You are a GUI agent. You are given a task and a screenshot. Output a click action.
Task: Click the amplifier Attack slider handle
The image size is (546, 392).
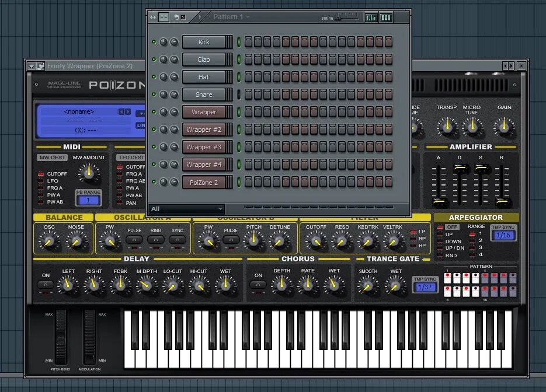click(439, 202)
